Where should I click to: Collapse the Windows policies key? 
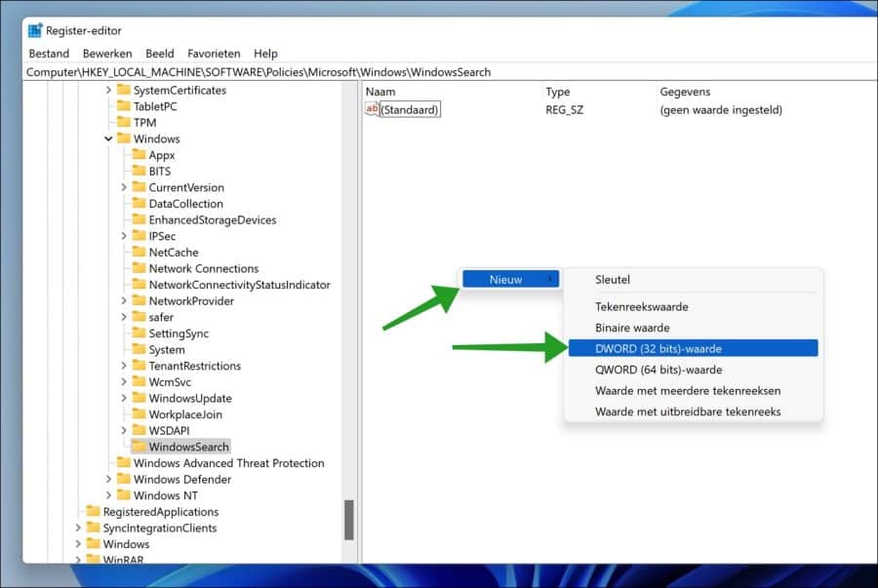(x=108, y=138)
